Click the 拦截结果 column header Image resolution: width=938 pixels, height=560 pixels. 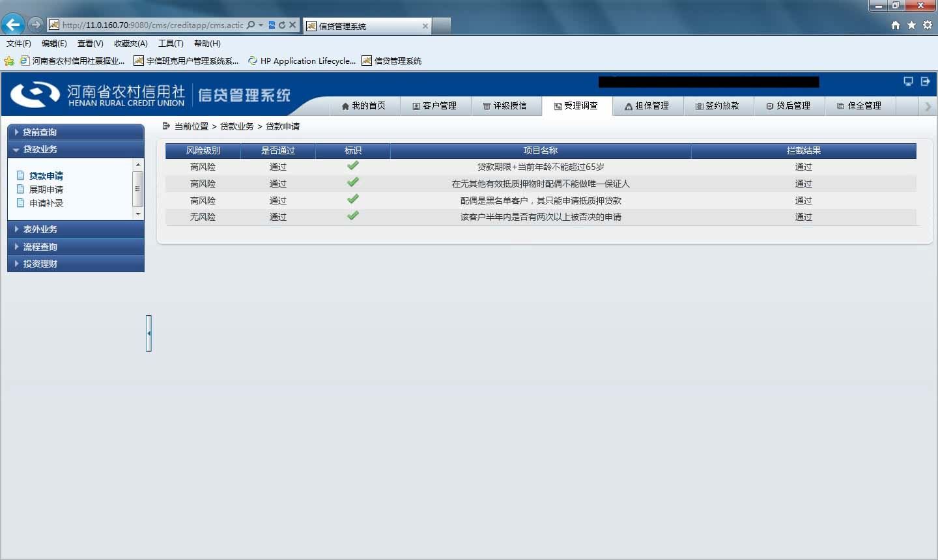point(804,150)
